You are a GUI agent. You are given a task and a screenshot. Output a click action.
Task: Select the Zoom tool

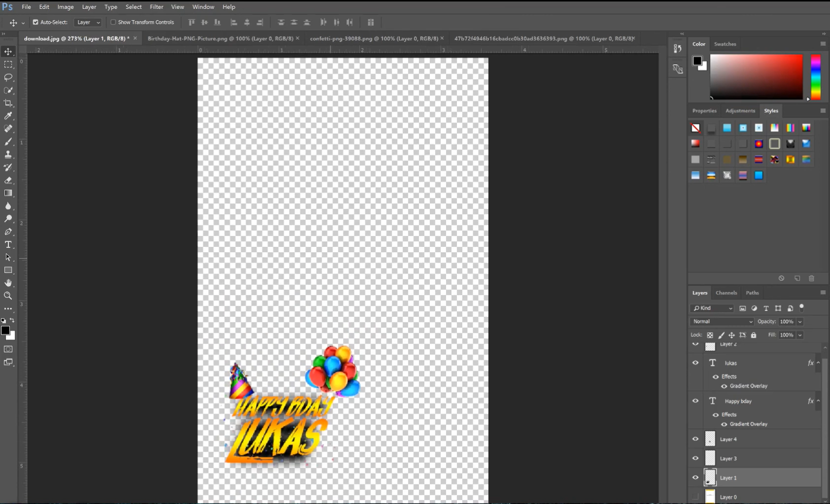[8, 296]
